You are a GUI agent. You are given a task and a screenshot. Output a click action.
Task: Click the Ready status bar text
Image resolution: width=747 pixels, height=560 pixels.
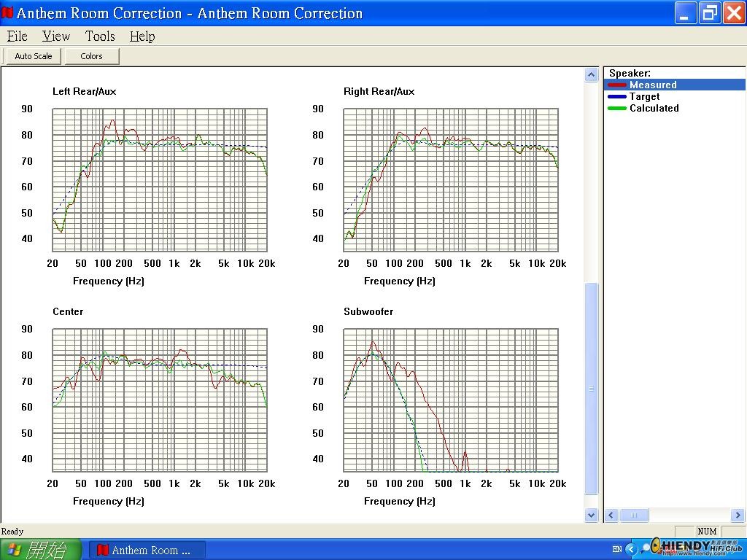(12, 531)
